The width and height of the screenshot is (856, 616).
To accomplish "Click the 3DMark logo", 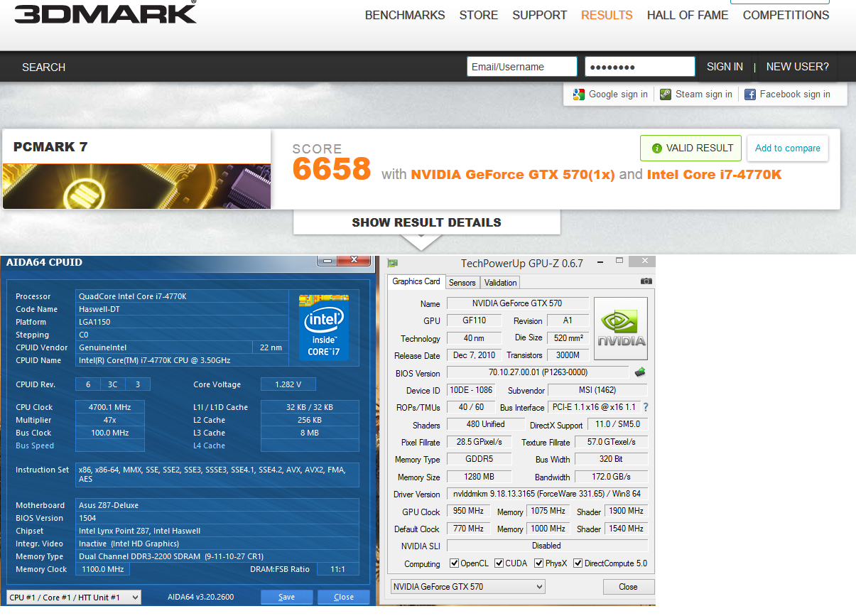I will [x=105, y=13].
